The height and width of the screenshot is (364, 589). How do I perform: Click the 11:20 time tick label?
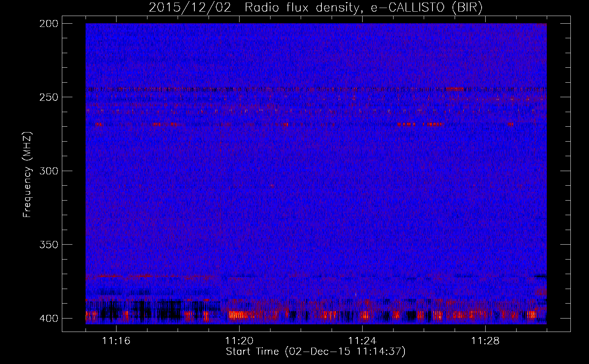click(239, 341)
